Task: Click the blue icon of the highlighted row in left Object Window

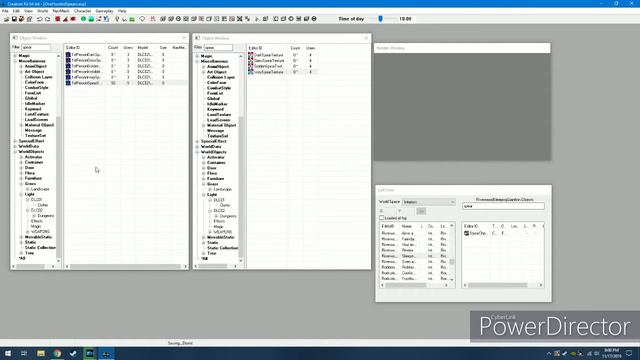Action: click(68, 83)
